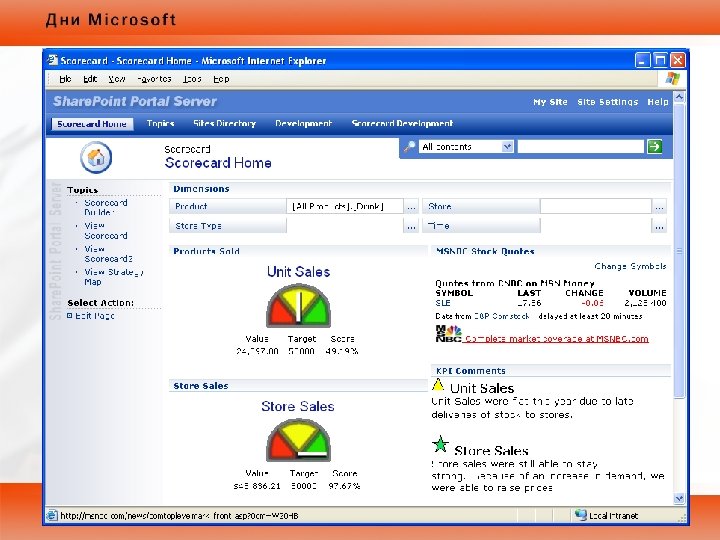Viewport: 720px width, 540px height.
Task: Open the View Strategy Map link
Action: click(x=113, y=277)
